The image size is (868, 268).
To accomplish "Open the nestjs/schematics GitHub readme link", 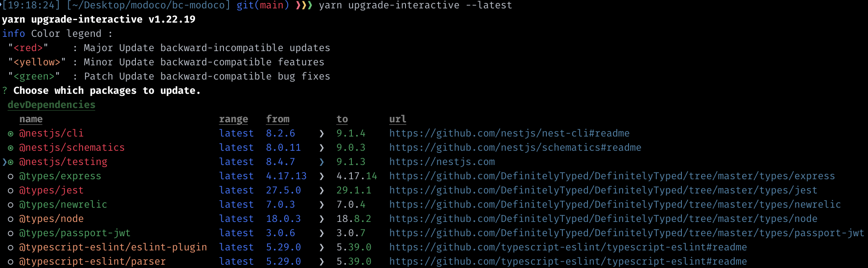I will (515, 147).
